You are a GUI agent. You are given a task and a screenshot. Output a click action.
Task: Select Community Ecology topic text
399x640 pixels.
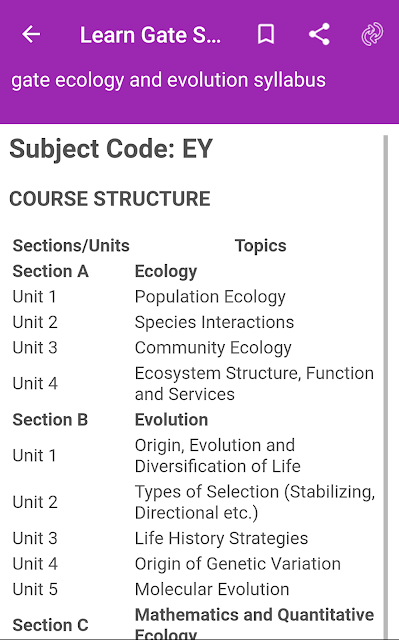click(x=213, y=348)
